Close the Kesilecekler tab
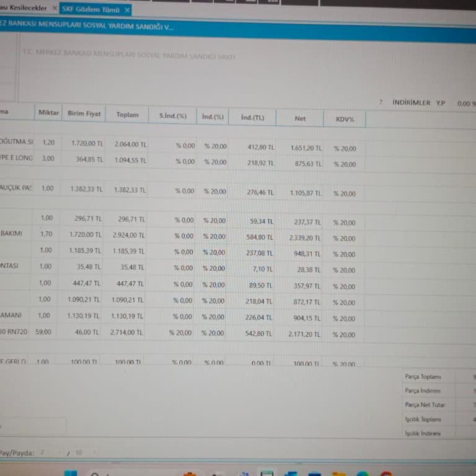476x476 pixels. pos(55,8)
